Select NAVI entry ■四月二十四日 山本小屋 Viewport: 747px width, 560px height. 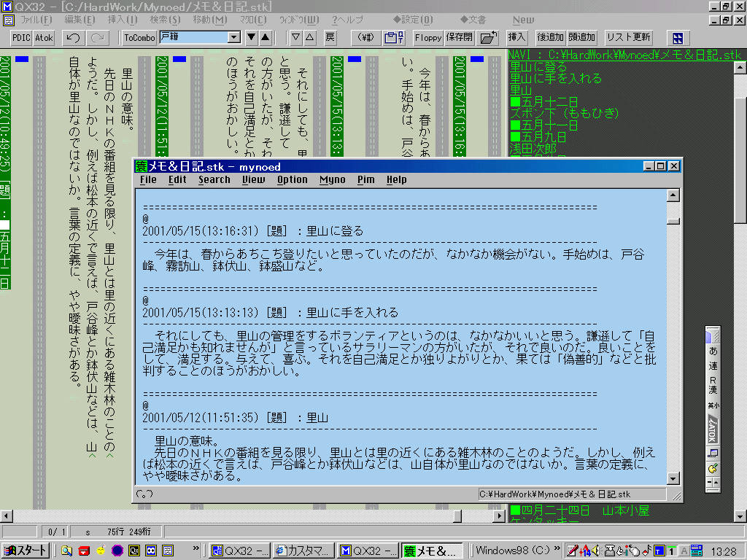(x=579, y=510)
